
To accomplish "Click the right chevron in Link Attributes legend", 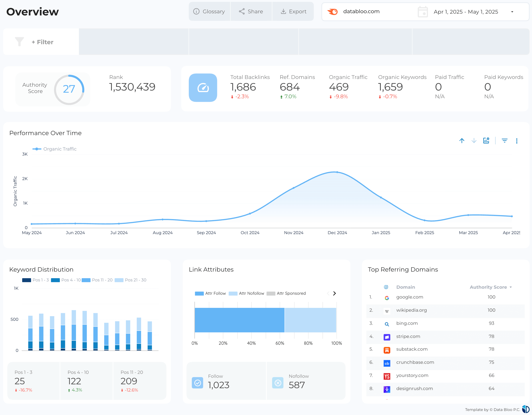I will tap(335, 293).
